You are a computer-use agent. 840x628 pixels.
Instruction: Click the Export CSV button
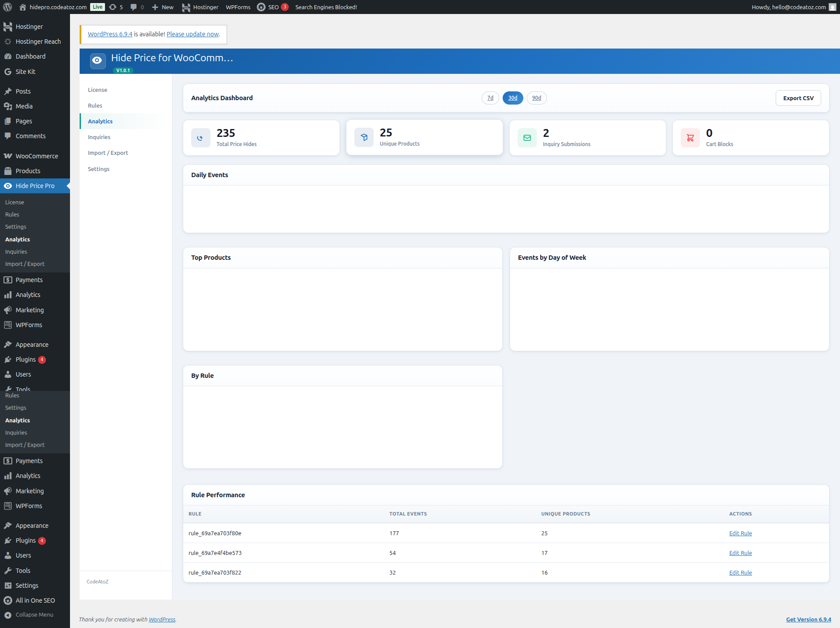tap(798, 98)
